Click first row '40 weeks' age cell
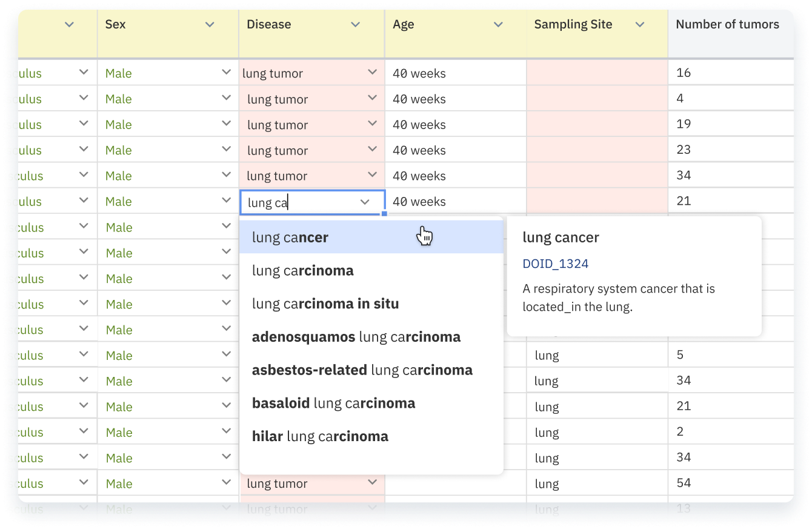The width and height of the screenshot is (812, 529). tap(454, 73)
